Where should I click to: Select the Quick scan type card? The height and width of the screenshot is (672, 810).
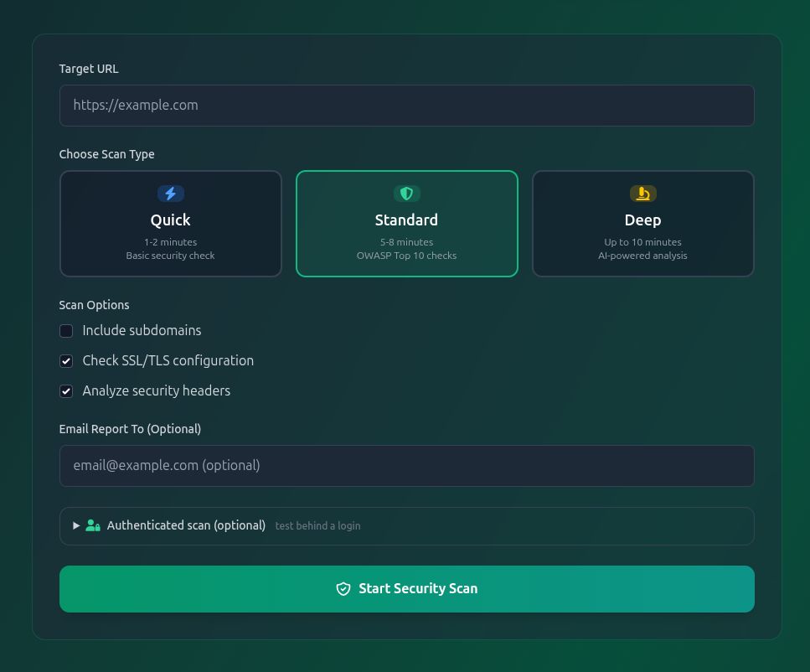[x=171, y=224]
